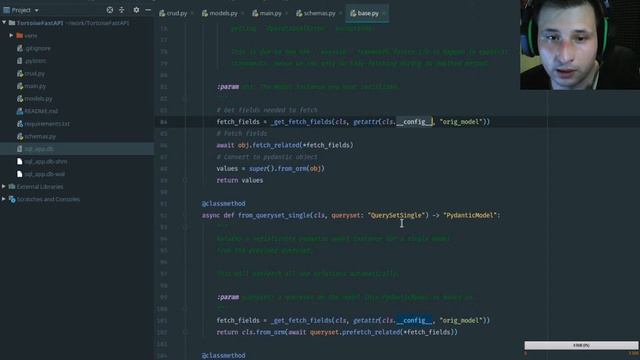Screen dimensions: 640x360
Task: Click the Scratches and Consoles icon
Action: coord(12,199)
